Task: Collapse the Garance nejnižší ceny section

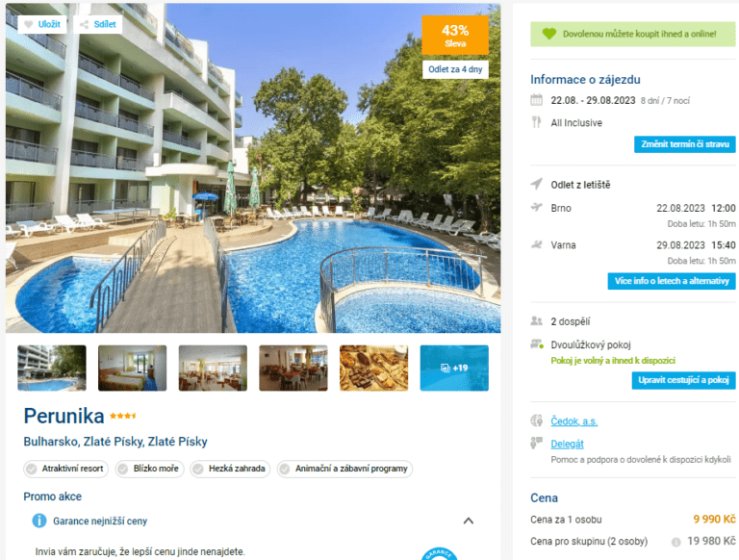Action: tap(468, 521)
